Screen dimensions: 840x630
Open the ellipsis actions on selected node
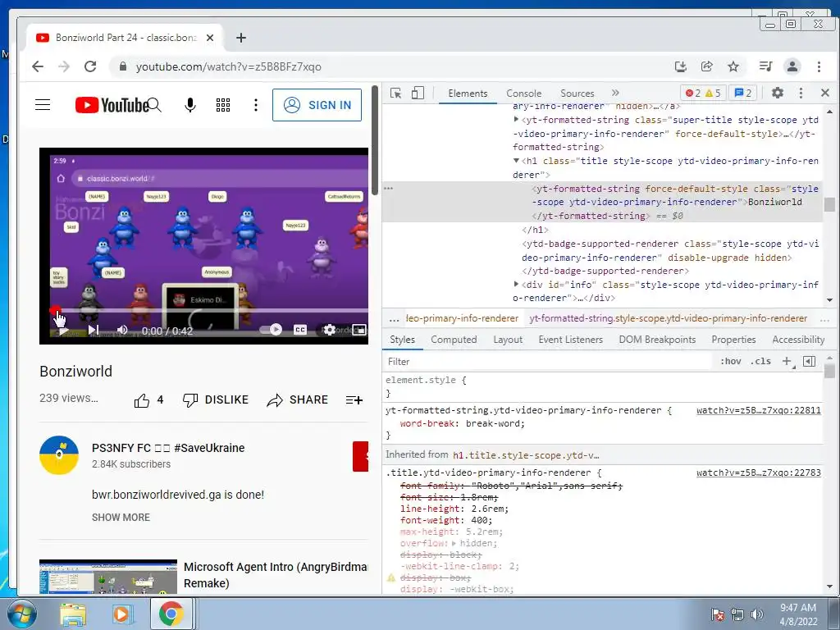pos(388,189)
